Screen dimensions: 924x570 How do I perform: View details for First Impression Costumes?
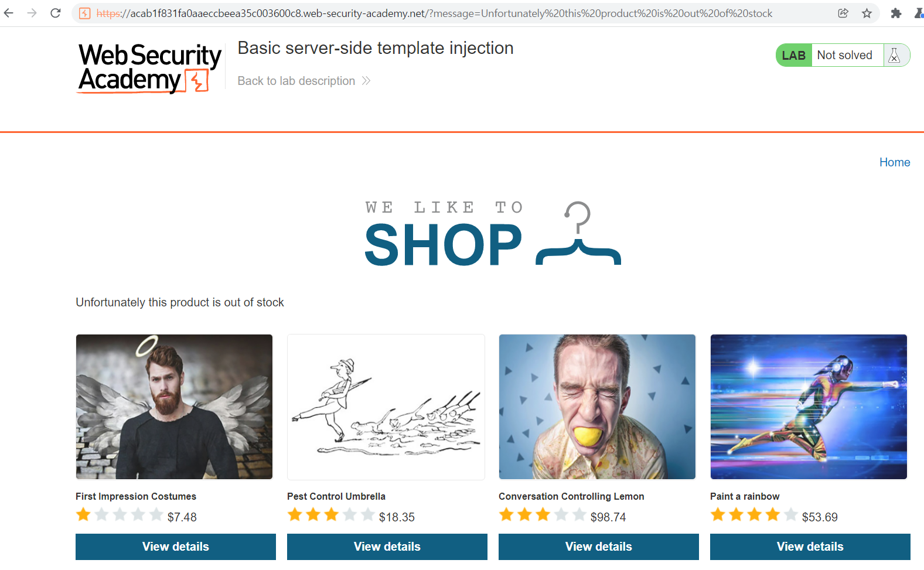176,547
